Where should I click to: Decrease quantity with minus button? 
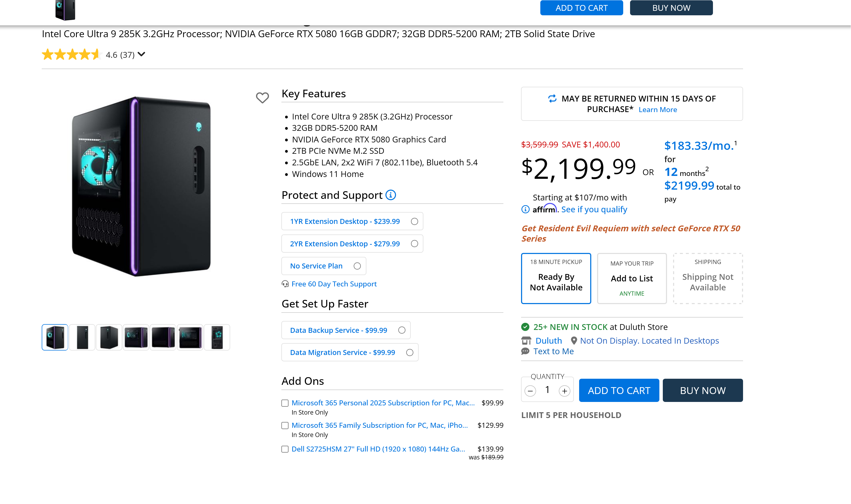coord(530,391)
